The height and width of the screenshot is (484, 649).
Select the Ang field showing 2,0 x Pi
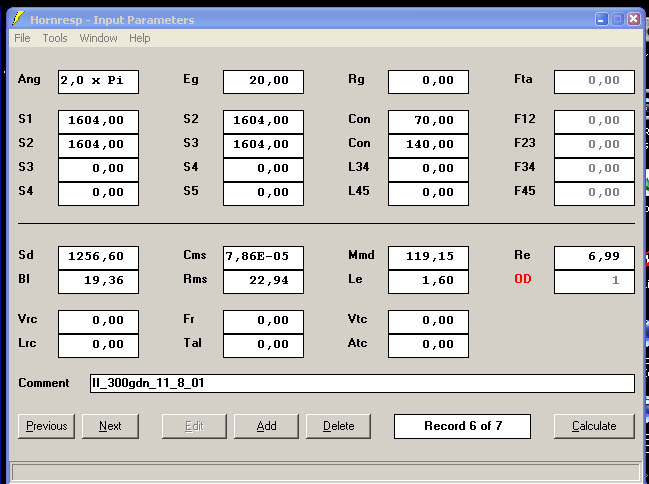98,81
